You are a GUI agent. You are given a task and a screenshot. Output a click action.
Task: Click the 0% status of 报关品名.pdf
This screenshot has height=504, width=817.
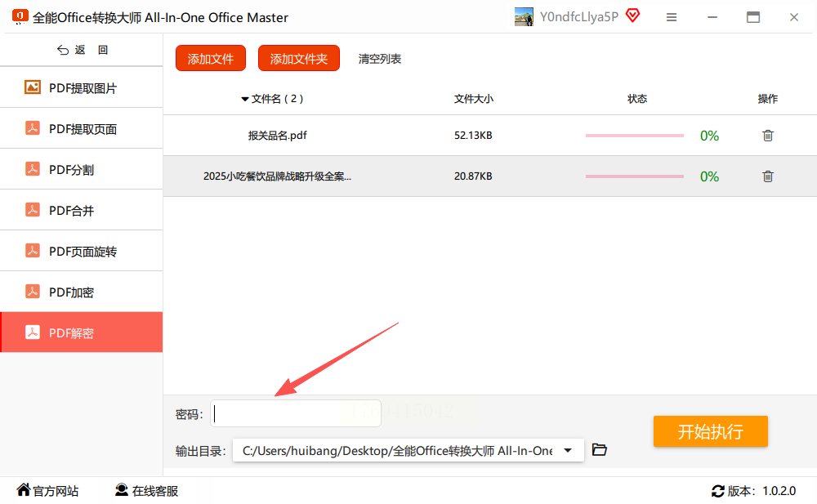click(709, 136)
